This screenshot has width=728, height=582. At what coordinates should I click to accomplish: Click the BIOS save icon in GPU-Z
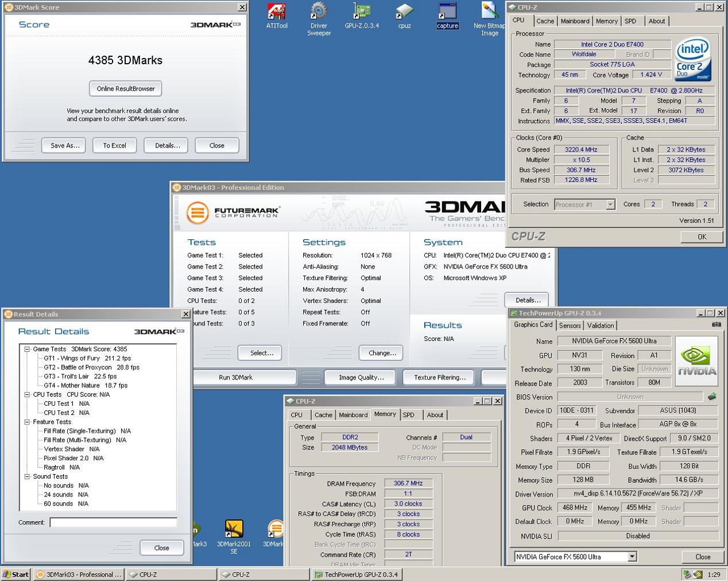(712, 396)
